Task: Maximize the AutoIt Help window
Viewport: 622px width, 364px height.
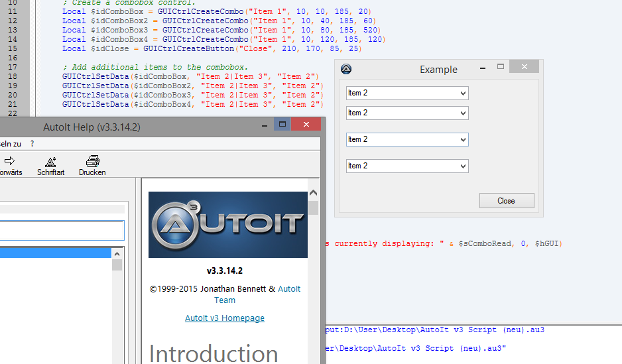Action: (x=282, y=125)
